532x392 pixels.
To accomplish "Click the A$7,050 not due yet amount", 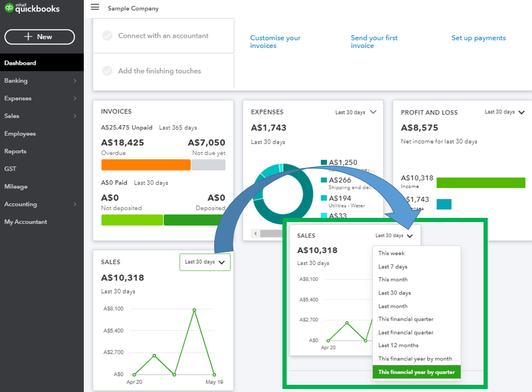I will click(206, 142).
